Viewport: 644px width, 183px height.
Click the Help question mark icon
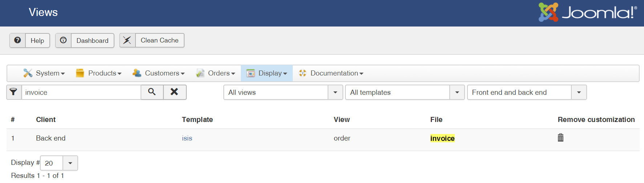click(x=17, y=40)
